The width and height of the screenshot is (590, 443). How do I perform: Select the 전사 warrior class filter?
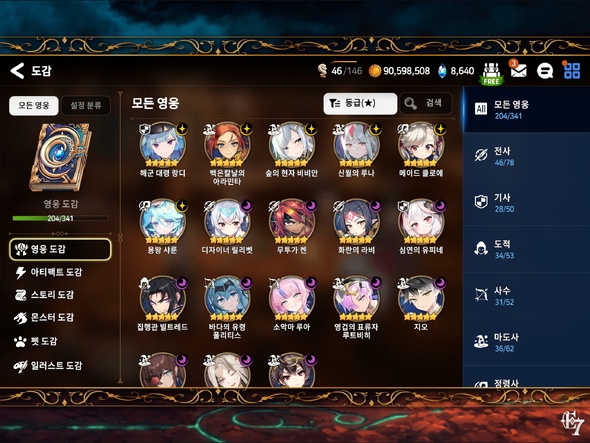coord(527,156)
